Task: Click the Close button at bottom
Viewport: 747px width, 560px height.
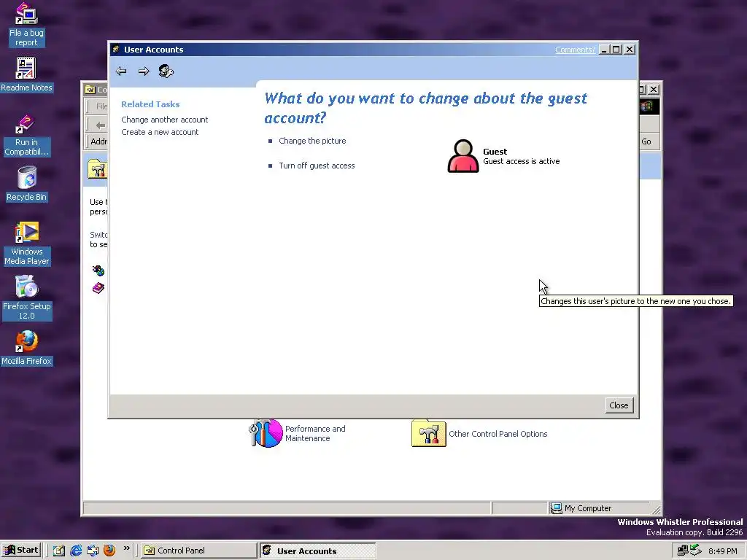Action: pyautogui.click(x=619, y=405)
